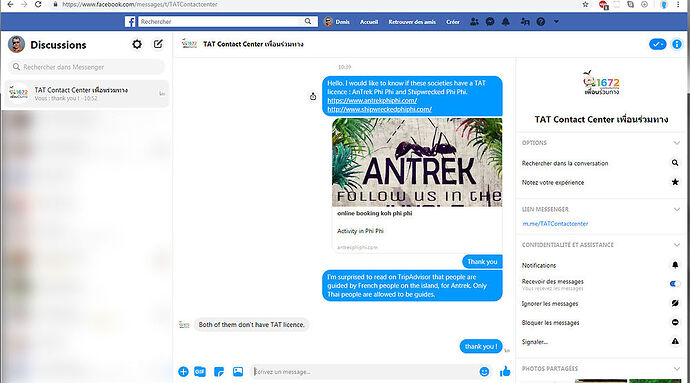The height and width of the screenshot is (383, 690).
Task: Open the help question mark icon
Action: click(x=541, y=22)
